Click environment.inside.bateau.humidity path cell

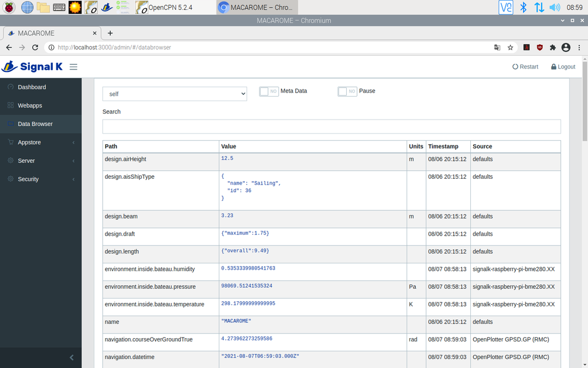[x=161, y=272]
